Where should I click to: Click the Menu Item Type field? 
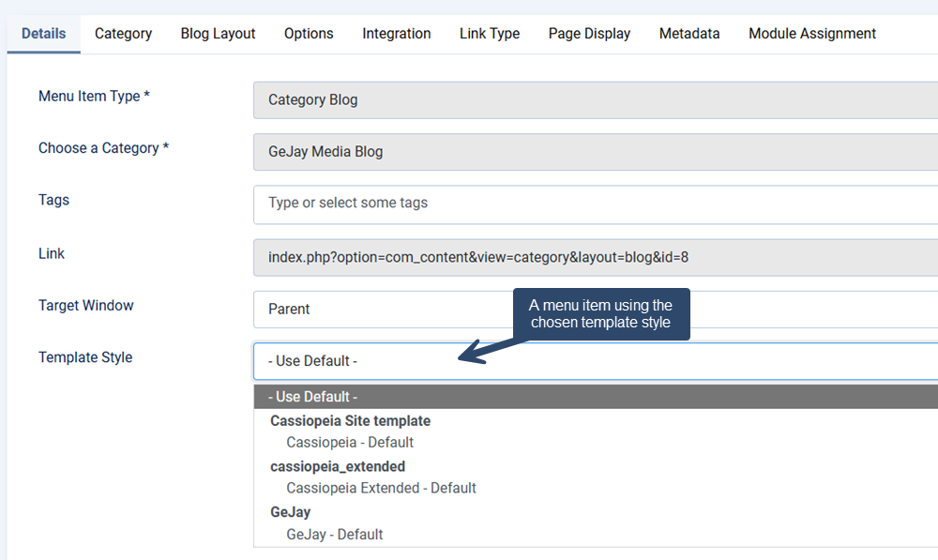click(596, 100)
